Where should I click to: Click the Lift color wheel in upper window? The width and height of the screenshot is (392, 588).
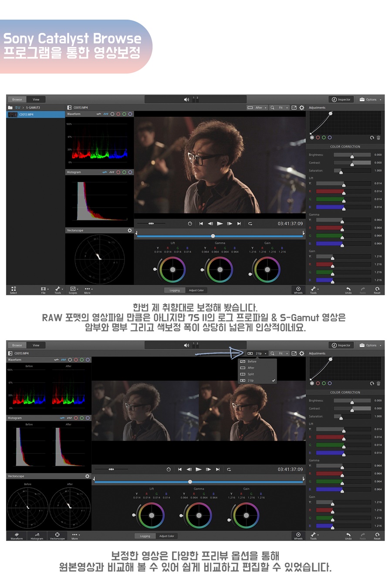[173, 270]
